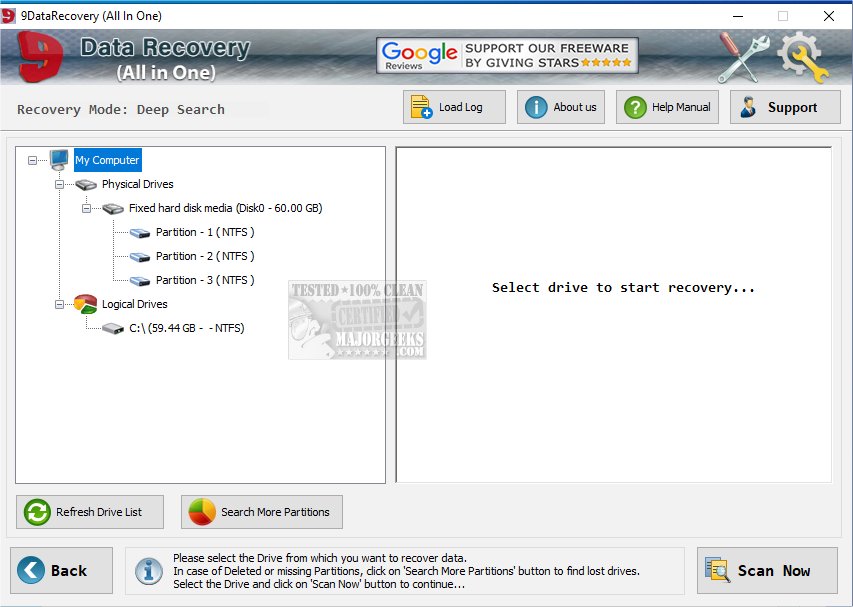The image size is (853, 607).
Task: Click the Support button label
Action: 793,107
